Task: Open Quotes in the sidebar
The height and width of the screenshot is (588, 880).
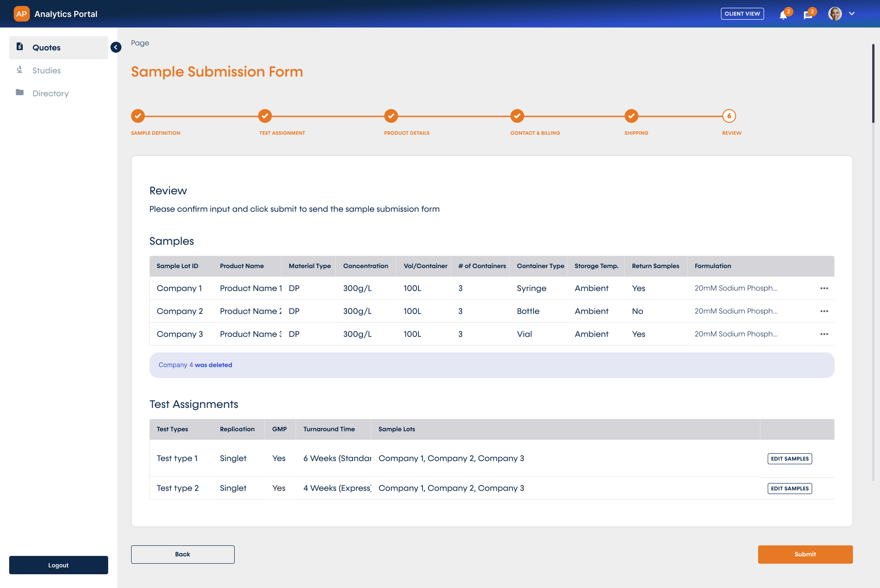Action: click(59, 48)
